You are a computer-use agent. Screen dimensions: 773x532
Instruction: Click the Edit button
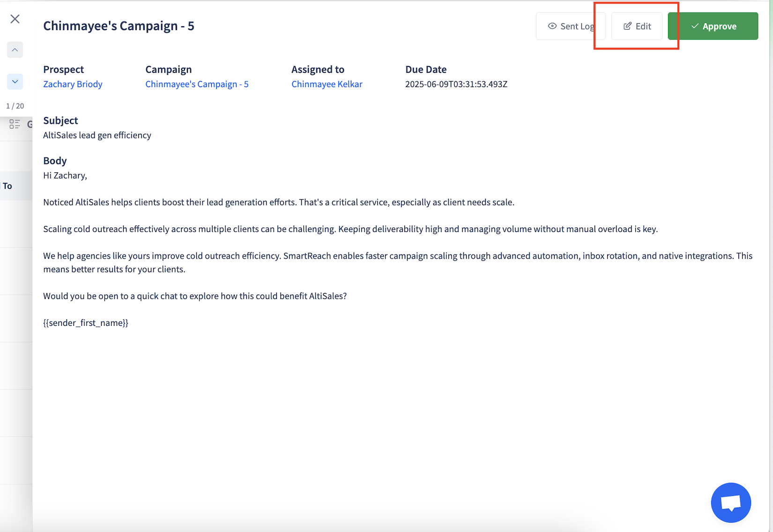coord(637,26)
